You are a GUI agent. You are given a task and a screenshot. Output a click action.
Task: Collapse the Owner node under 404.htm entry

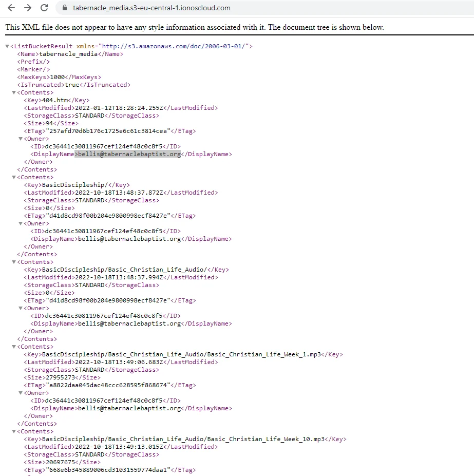(21, 139)
